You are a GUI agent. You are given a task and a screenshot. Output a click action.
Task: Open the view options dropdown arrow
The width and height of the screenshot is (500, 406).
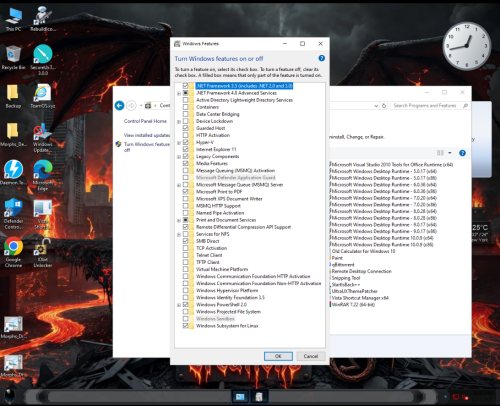(x=450, y=153)
